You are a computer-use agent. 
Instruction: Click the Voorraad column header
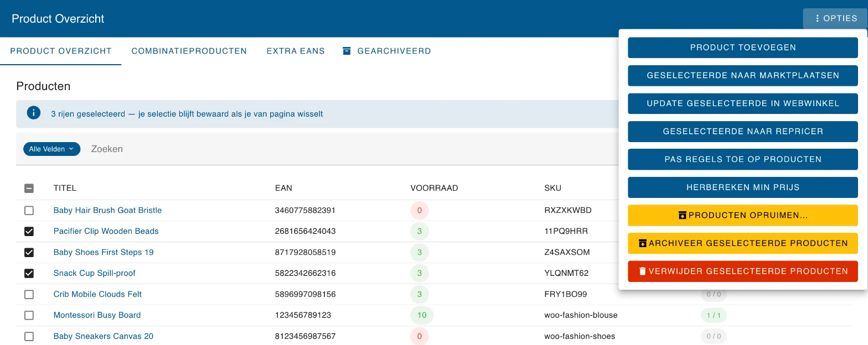click(x=435, y=188)
